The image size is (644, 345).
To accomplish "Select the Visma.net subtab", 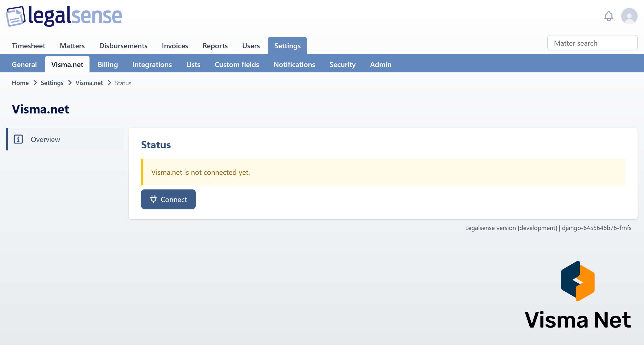I will (67, 64).
